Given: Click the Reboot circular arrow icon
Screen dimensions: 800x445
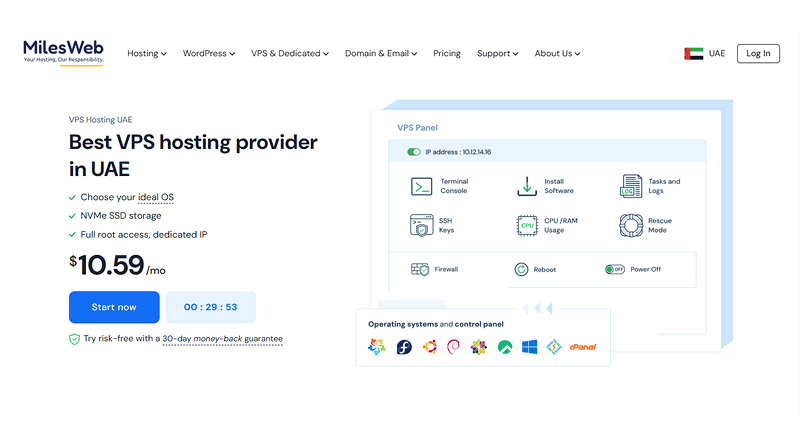Looking at the screenshot, I should point(521,269).
